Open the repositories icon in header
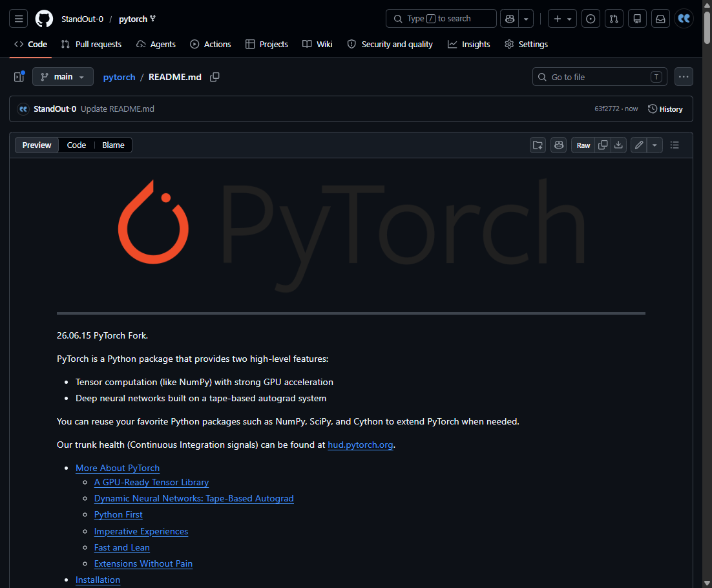 (637, 19)
